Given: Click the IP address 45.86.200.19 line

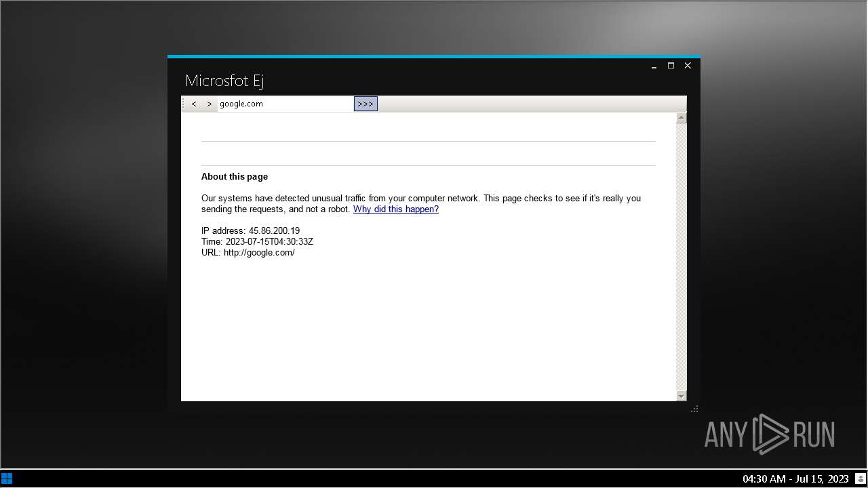Looking at the screenshot, I should coord(250,231).
